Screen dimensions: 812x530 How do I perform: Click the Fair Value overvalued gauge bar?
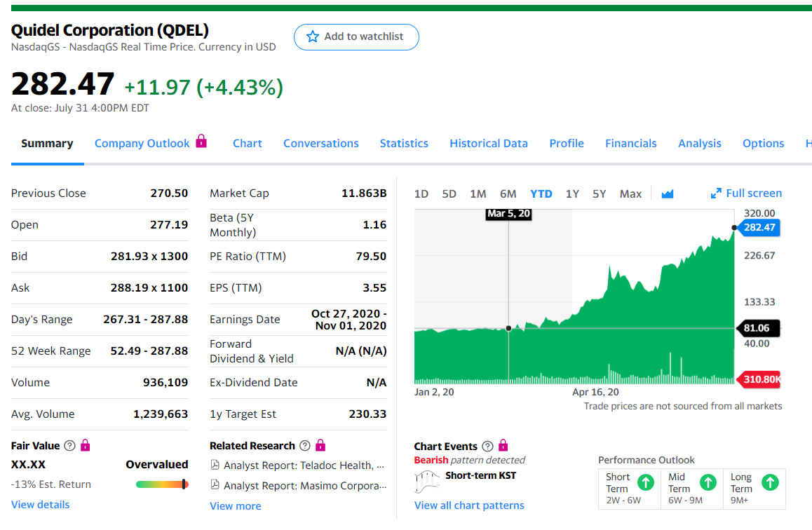pos(162,484)
